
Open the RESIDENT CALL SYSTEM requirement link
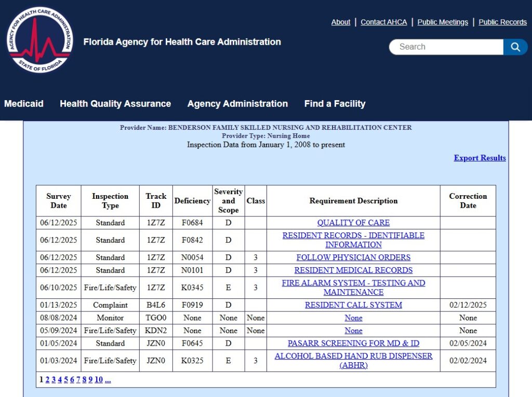coord(353,305)
